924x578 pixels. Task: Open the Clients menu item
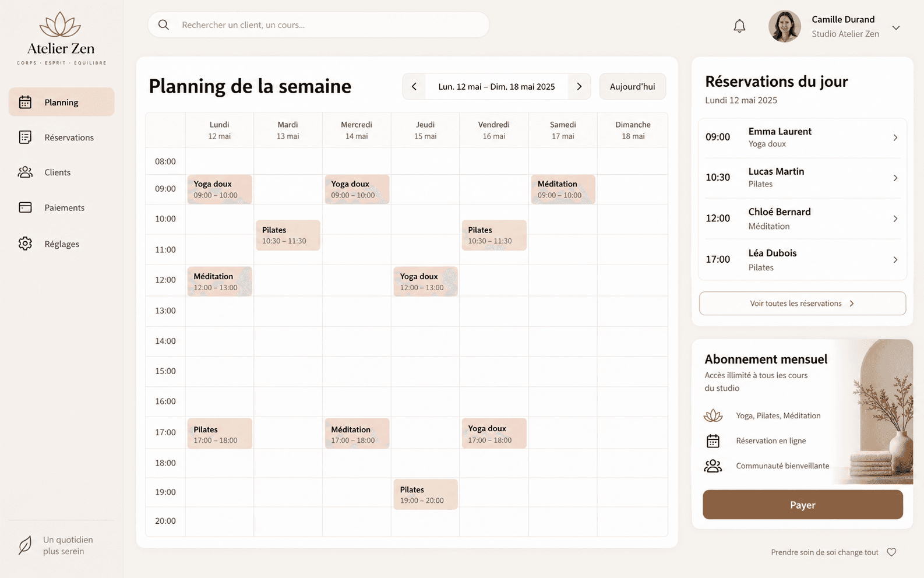click(61, 172)
